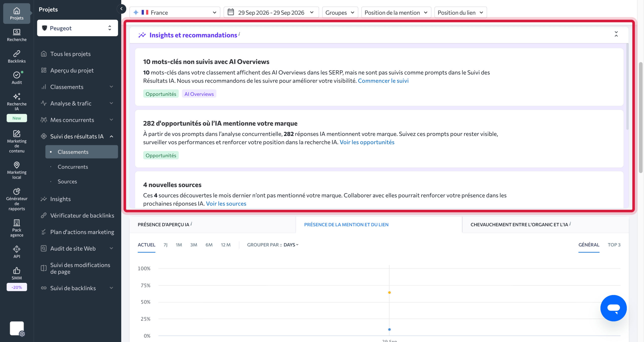The height and width of the screenshot is (342, 644).
Task: Collapse Suivi des résultats IA menu
Action: click(111, 136)
